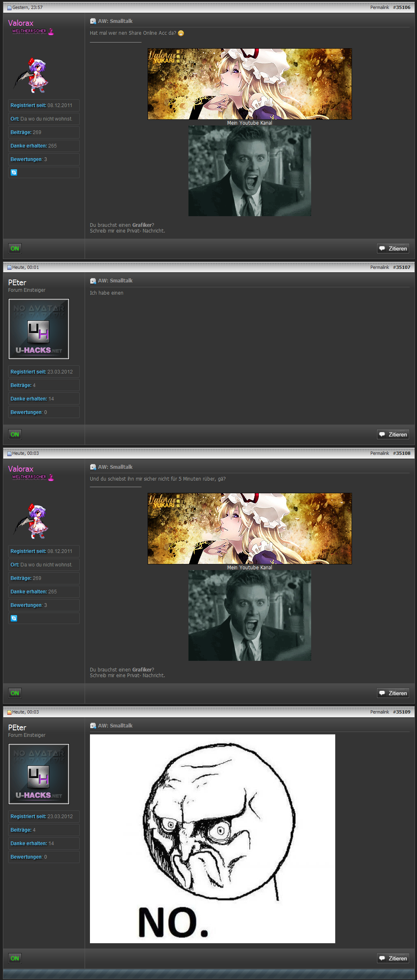Screen dimensions: 417x980
Task: Click the screaming man image in post #35106
Action: click(249, 171)
